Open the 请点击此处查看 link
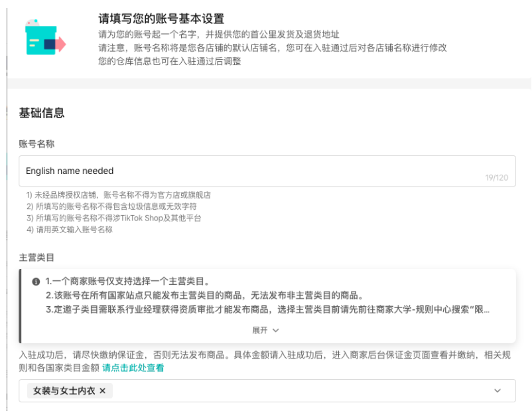Viewport: 532px width, 411px height. coord(133,367)
